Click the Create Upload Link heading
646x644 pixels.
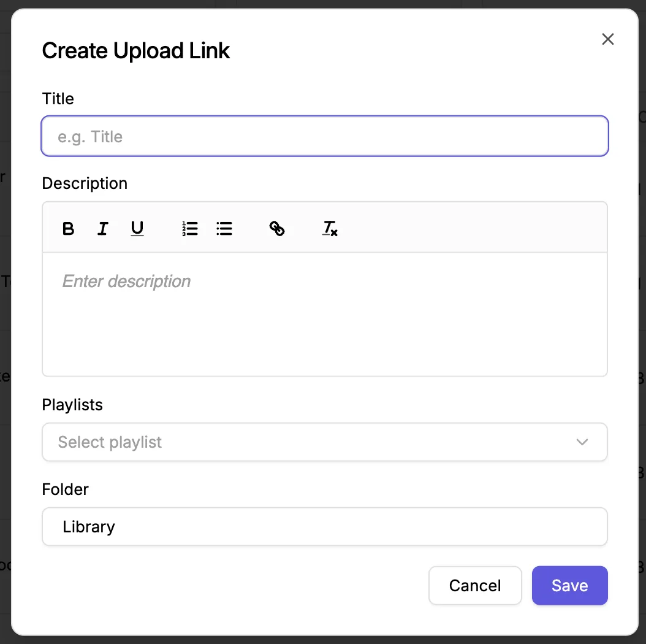click(x=136, y=51)
